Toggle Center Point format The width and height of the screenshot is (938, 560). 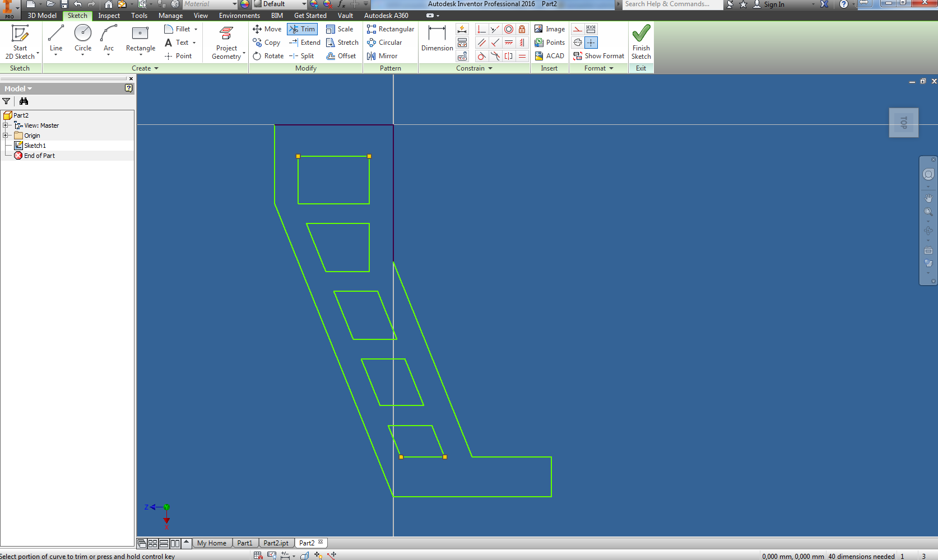(591, 43)
